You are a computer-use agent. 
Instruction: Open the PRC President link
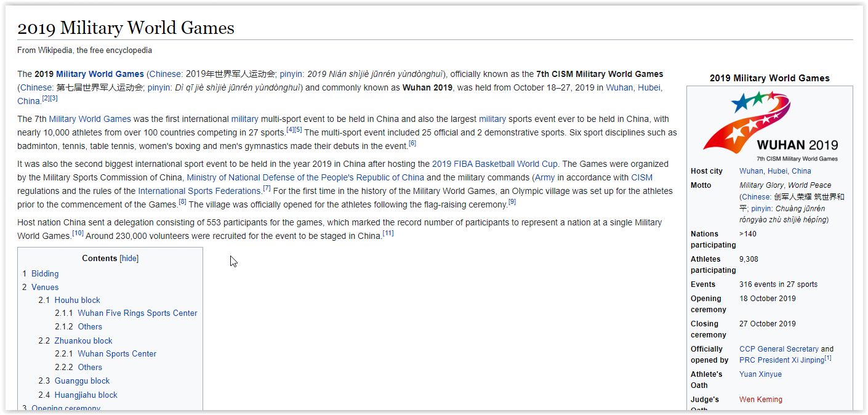coord(764,360)
